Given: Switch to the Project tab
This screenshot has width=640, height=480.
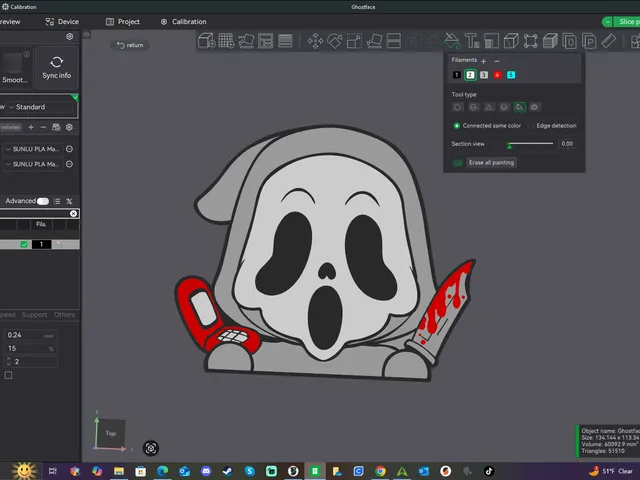Looking at the screenshot, I should [x=123, y=22].
